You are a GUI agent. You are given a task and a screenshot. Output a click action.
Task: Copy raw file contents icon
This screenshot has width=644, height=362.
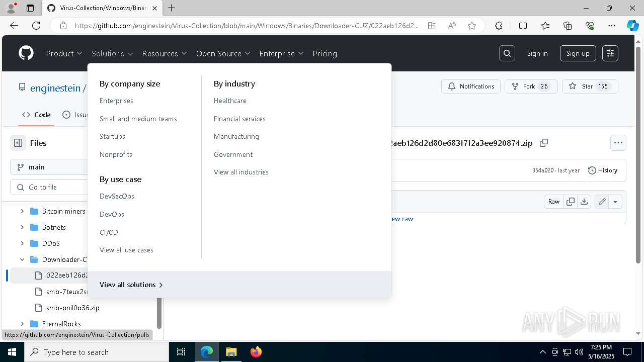pyautogui.click(x=571, y=202)
